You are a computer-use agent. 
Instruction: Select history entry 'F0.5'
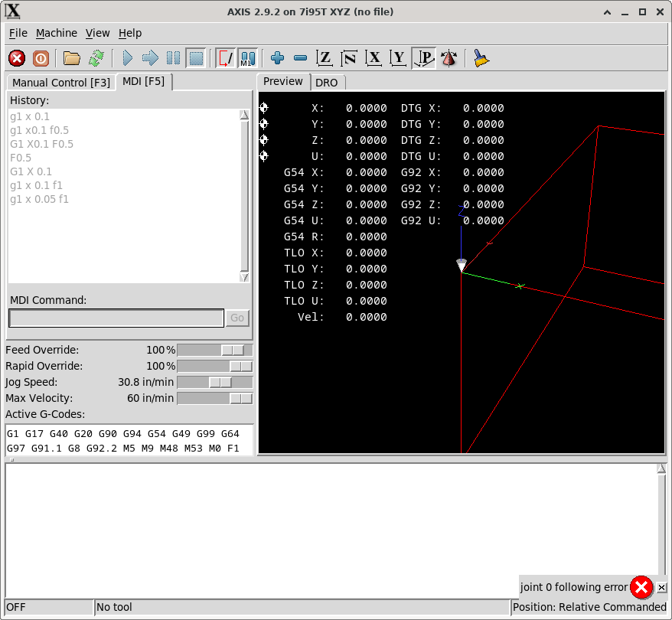(21, 158)
